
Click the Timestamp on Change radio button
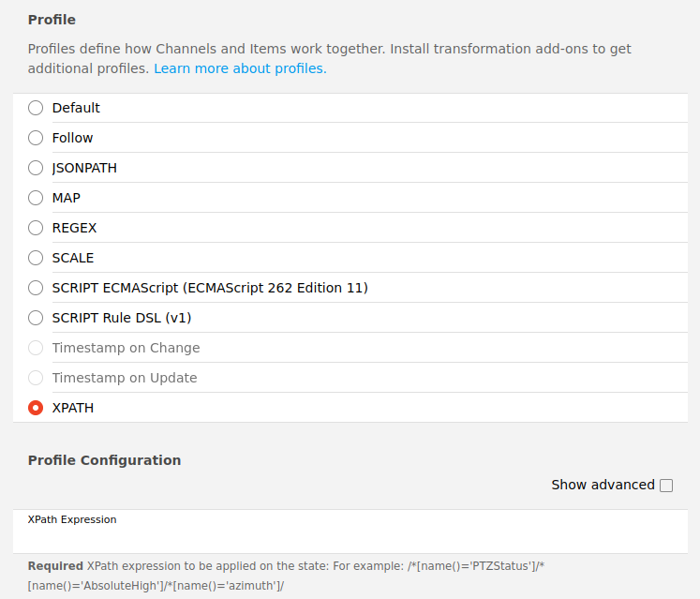click(x=36, y=348)
